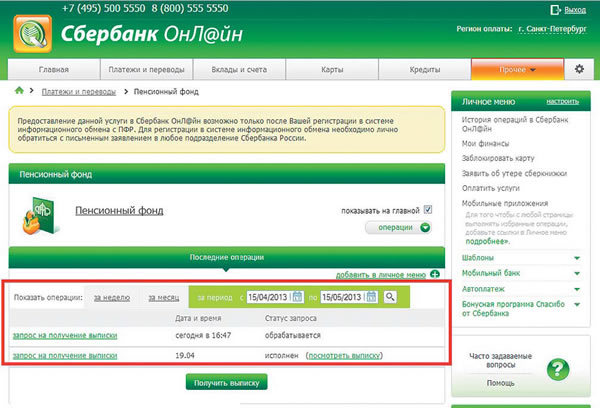Click the status text обрабатывается
Screen dimensions: 600x408
coord(293,336)
